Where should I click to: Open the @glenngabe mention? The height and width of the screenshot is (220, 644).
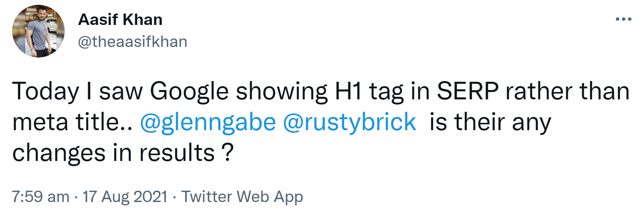(208, 122)
